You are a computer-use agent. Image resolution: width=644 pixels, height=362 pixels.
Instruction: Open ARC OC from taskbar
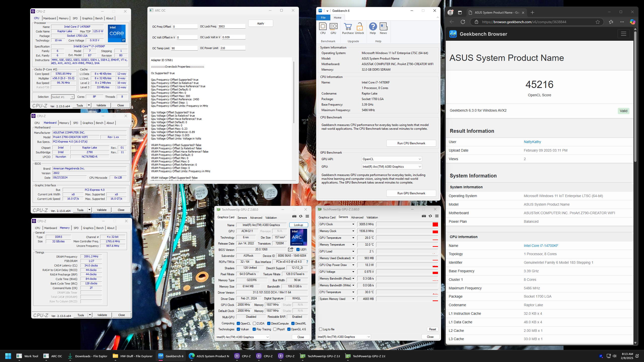pos(53,356)
